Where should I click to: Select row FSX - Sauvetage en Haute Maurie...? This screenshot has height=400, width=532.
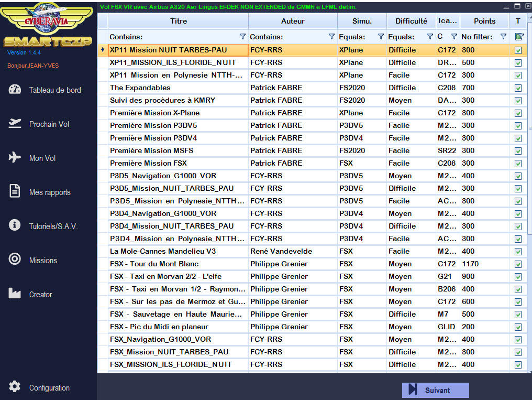coord(312,315)
